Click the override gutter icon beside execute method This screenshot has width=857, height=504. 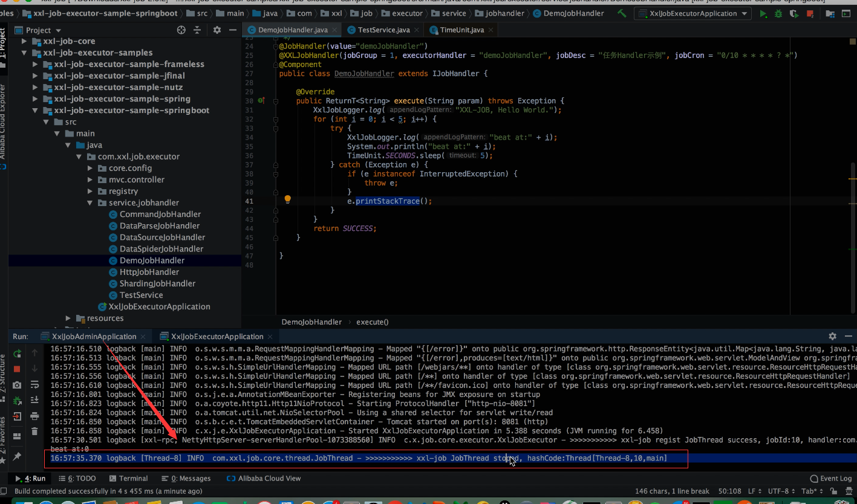[x=261, y=101]
